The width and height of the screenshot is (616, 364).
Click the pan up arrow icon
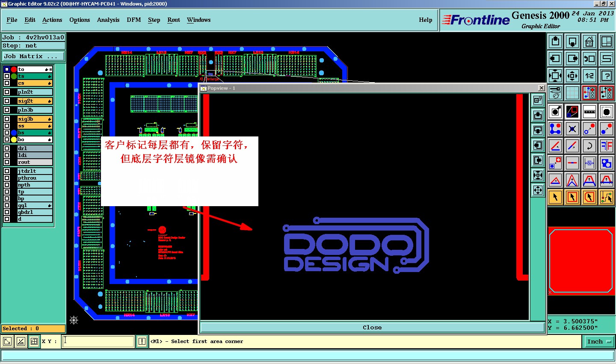pos(555,41)
